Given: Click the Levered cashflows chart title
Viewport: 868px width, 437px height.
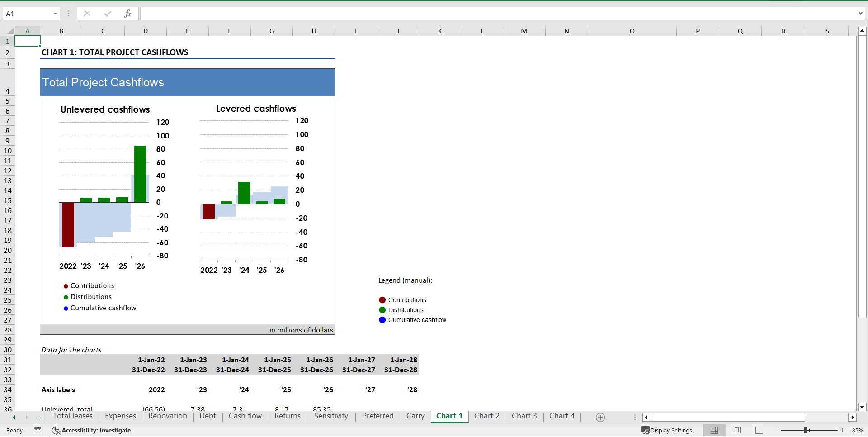Looking at the screenshot, I should (256, 109).
